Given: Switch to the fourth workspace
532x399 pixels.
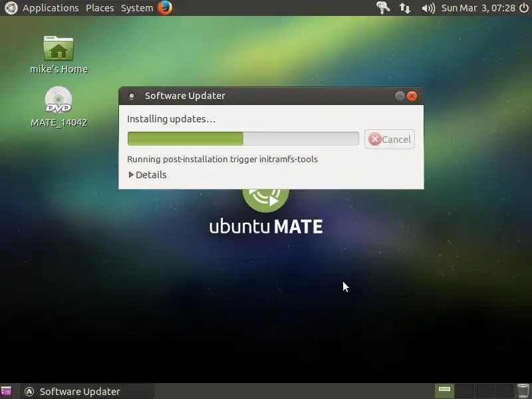Looking at the screenshot, I should tap(503, 391).
